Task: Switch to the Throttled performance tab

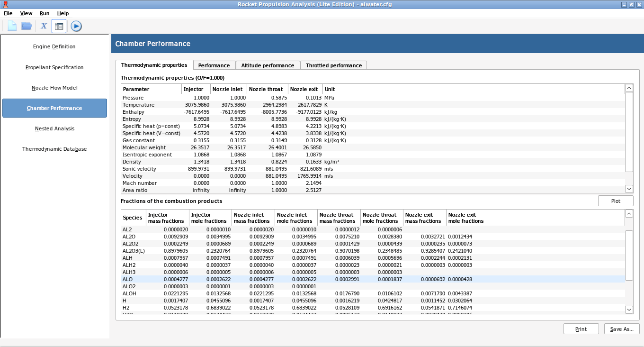Action: [333, 65]
